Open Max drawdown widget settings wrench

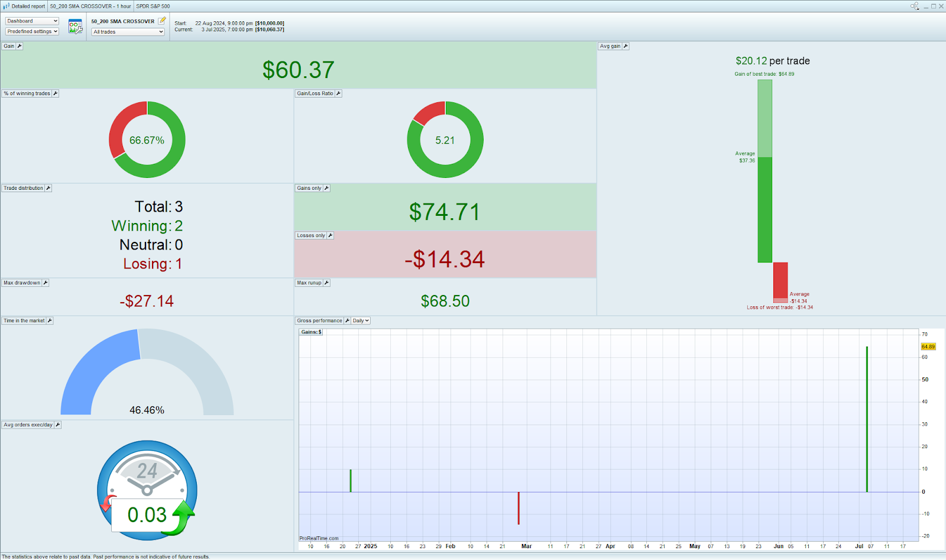(46, 283)
